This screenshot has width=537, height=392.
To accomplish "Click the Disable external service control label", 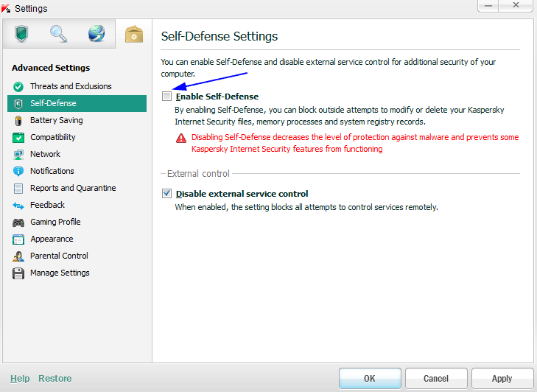I will coord(242,194).
